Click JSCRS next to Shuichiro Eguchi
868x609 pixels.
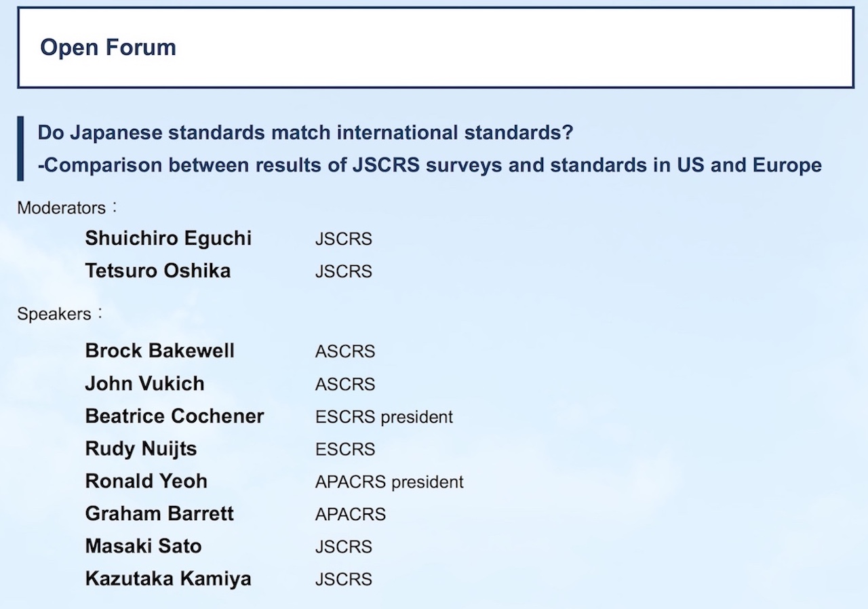tap(344, 239)
